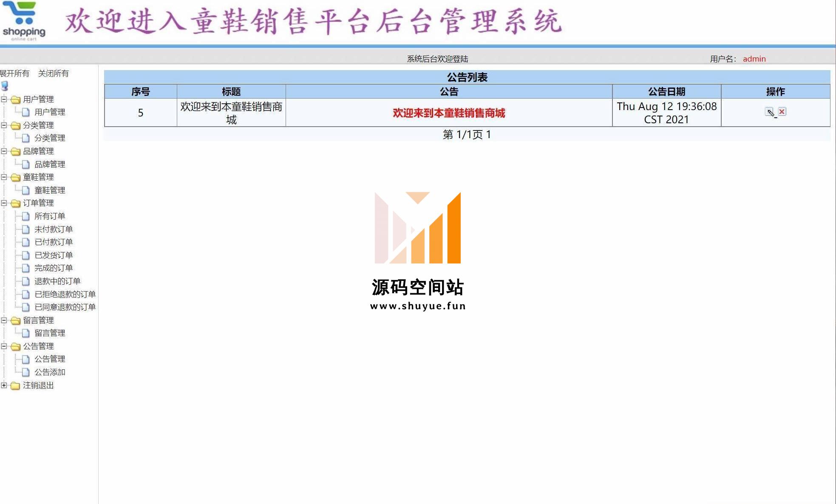Collapse the 订单管理 tree group
Image resolution: width=836 pixels, height=504 pixels.
[4, 203]
